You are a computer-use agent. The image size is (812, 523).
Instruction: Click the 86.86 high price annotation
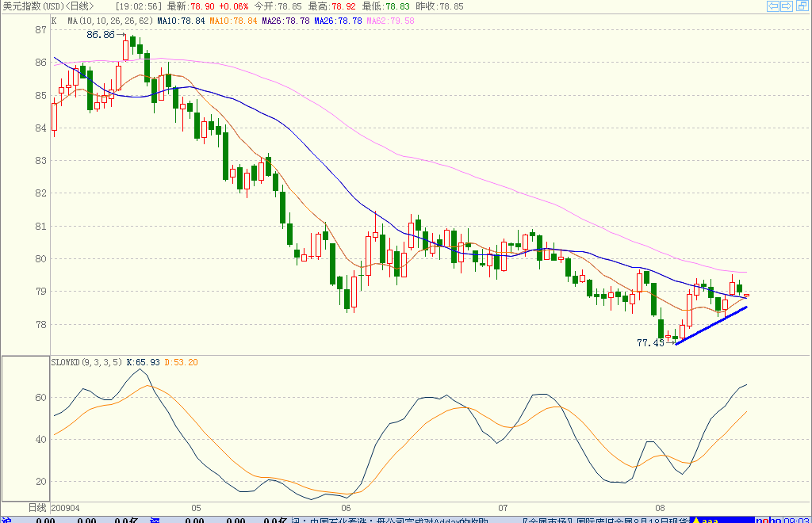coord(101,35)
